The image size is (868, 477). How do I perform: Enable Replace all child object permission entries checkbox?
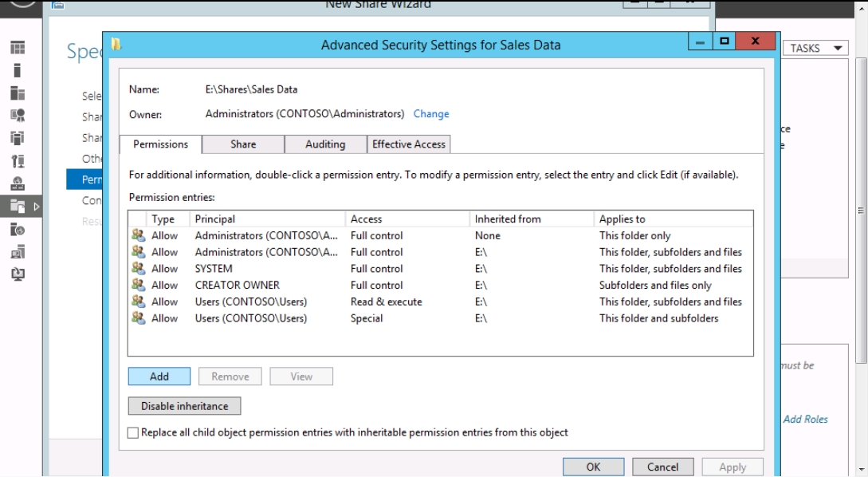(133, 432)
